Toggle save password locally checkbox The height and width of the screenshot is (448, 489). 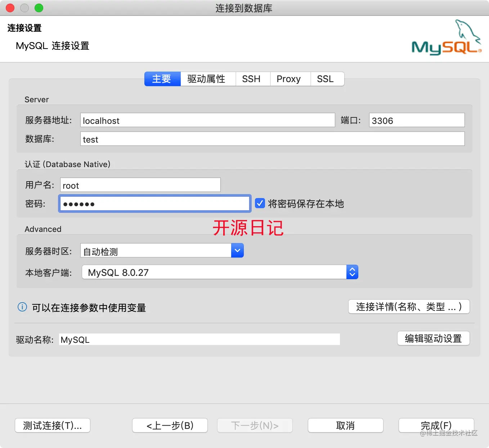[260, 203]
